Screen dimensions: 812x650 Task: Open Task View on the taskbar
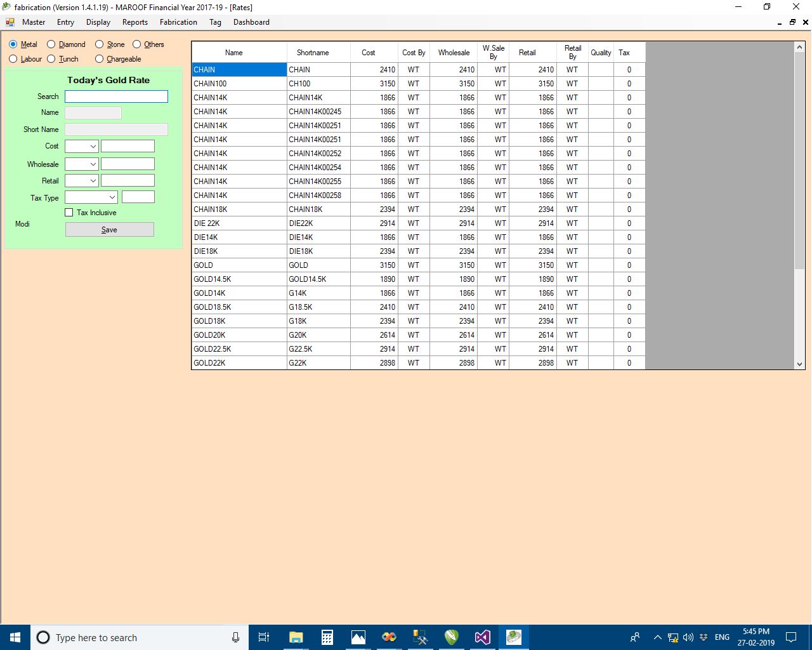click(x=264, y=637)
